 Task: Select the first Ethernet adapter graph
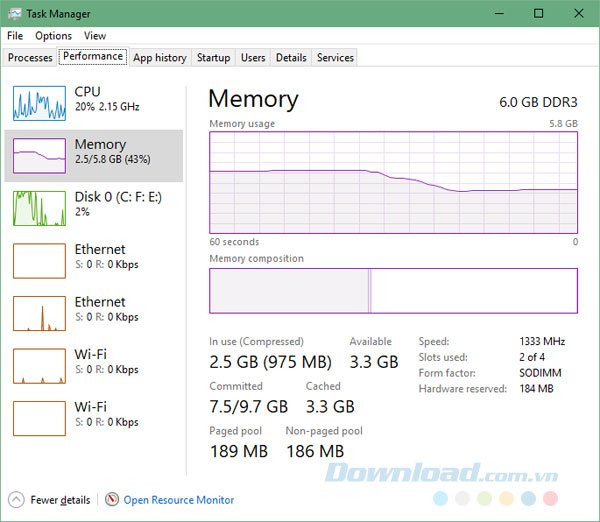(x=39, y=260)
